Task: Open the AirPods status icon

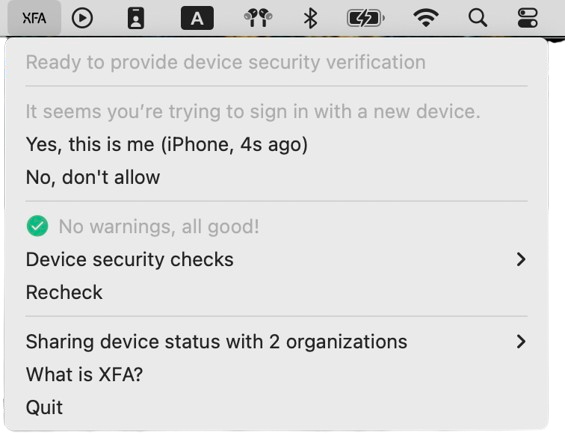Action: click(x=258, y=18)
